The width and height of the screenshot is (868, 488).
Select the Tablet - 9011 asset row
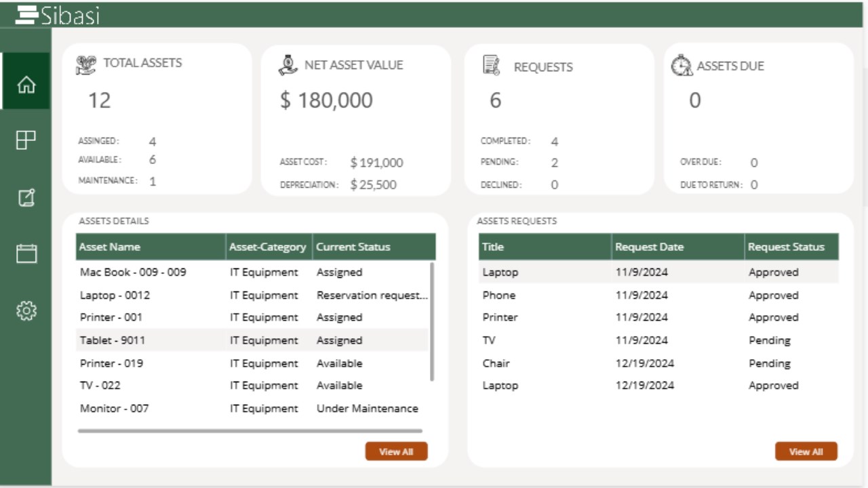click(252, 340)
